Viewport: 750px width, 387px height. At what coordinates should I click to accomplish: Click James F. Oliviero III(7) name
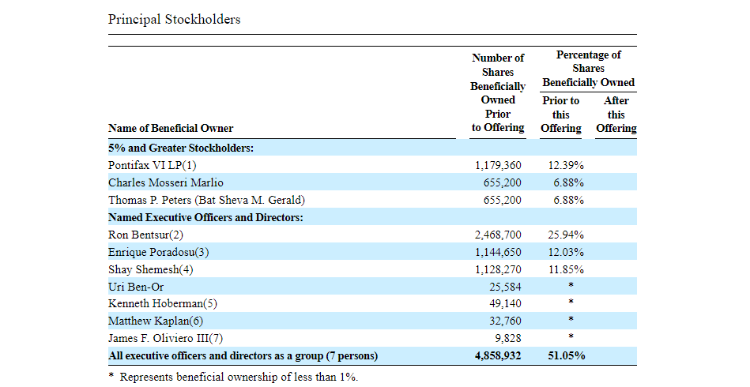pos(165,338)
